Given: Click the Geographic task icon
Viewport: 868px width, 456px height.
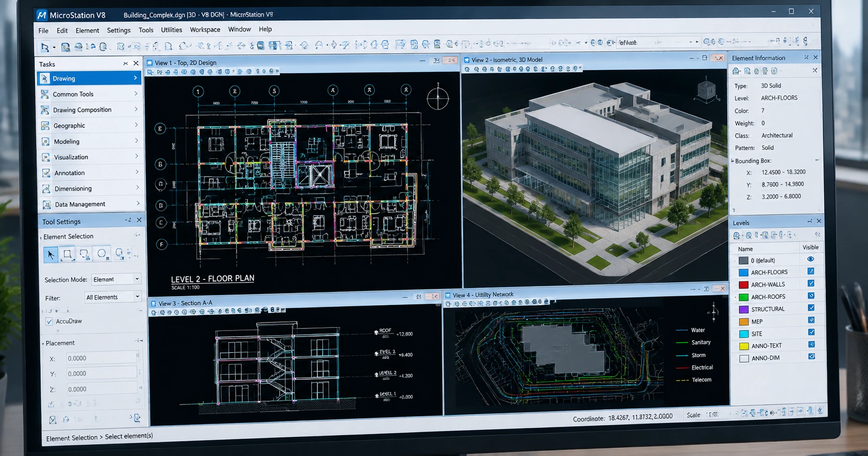Looking at the screenshot, I should [x=46, y=125].
